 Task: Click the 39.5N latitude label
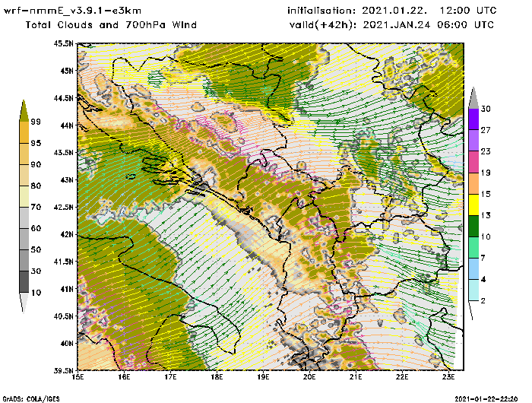coord(63,370)
